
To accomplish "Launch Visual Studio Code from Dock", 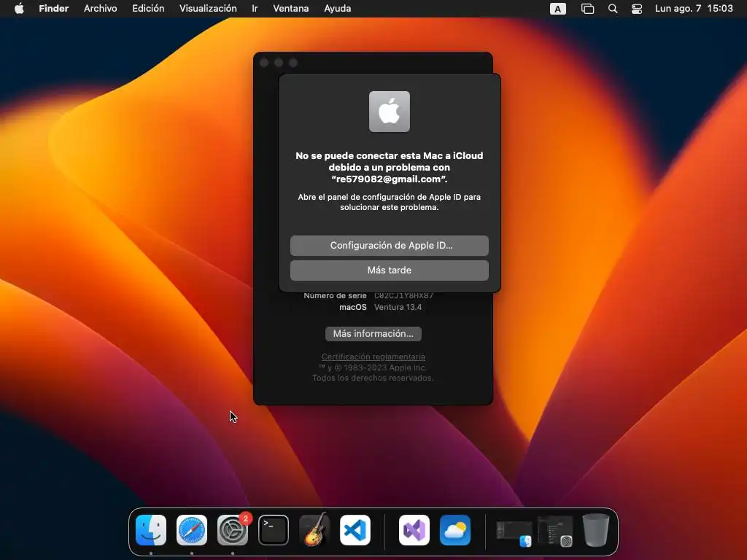I will (x=355, y=530).
